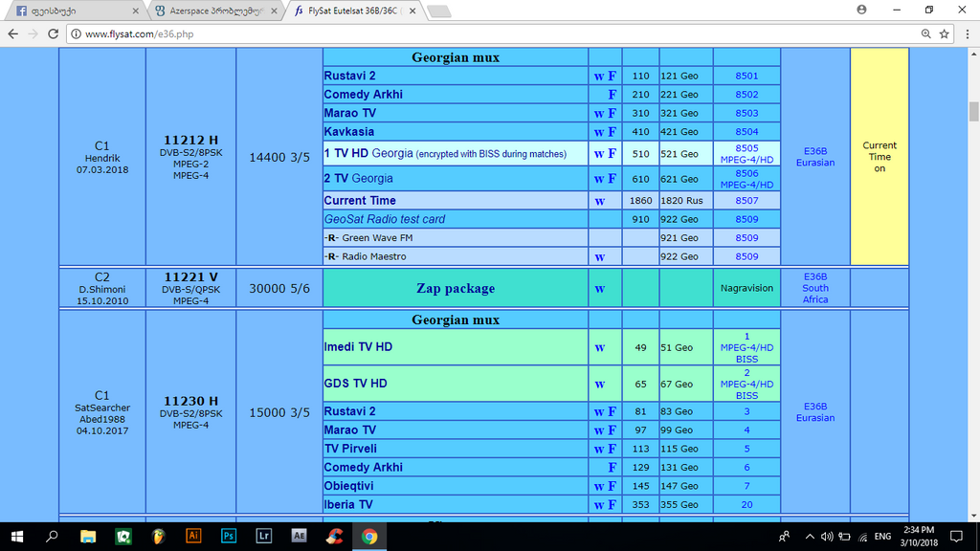
Task: Open the Obieqtivi channel link
Action: [x=348, y=486]
